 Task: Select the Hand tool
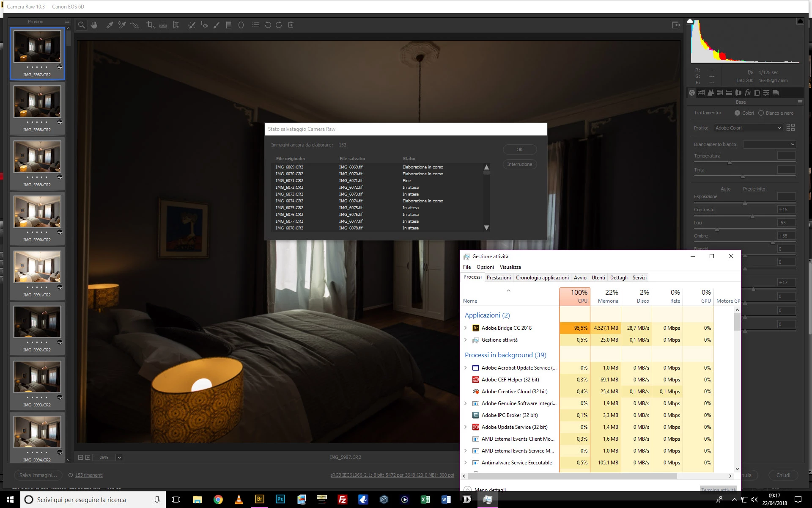tap(94, 25)
